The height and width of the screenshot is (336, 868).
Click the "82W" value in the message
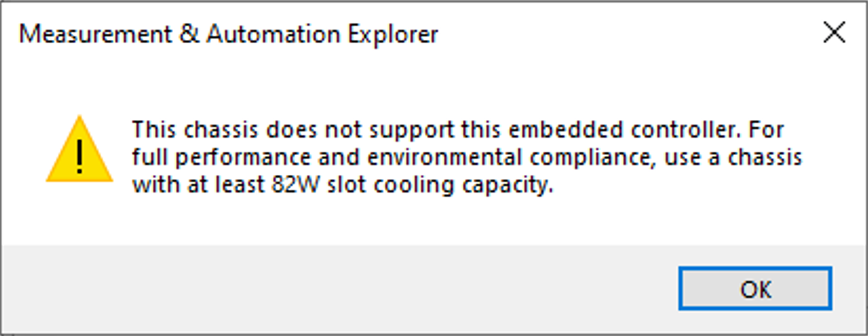tap(296, 184)
